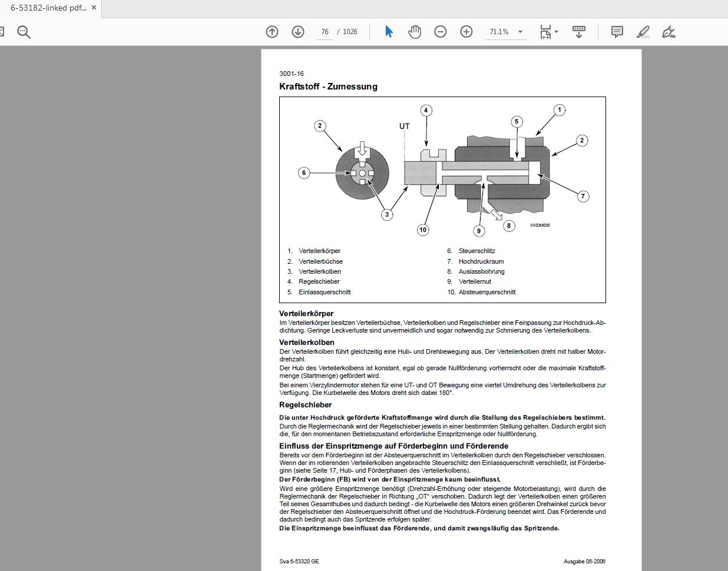Add a sticky note comment
Image resolution: width=728 pixels, height=571 pixels.
(616, 31)
